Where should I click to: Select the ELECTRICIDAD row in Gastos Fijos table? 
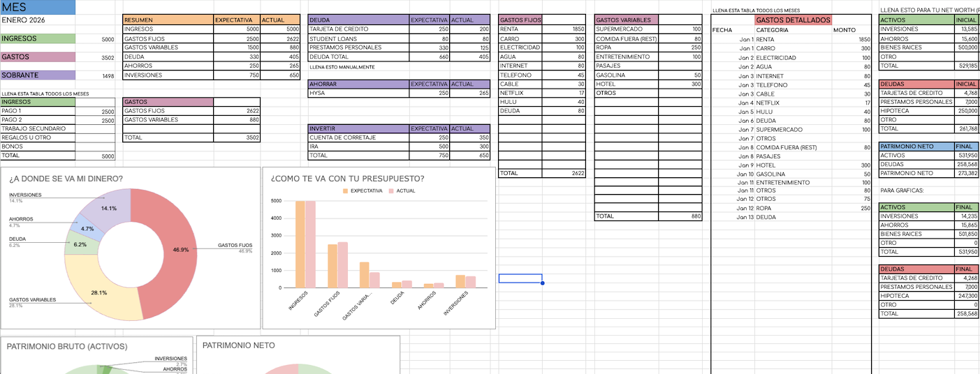coord(520,47)
